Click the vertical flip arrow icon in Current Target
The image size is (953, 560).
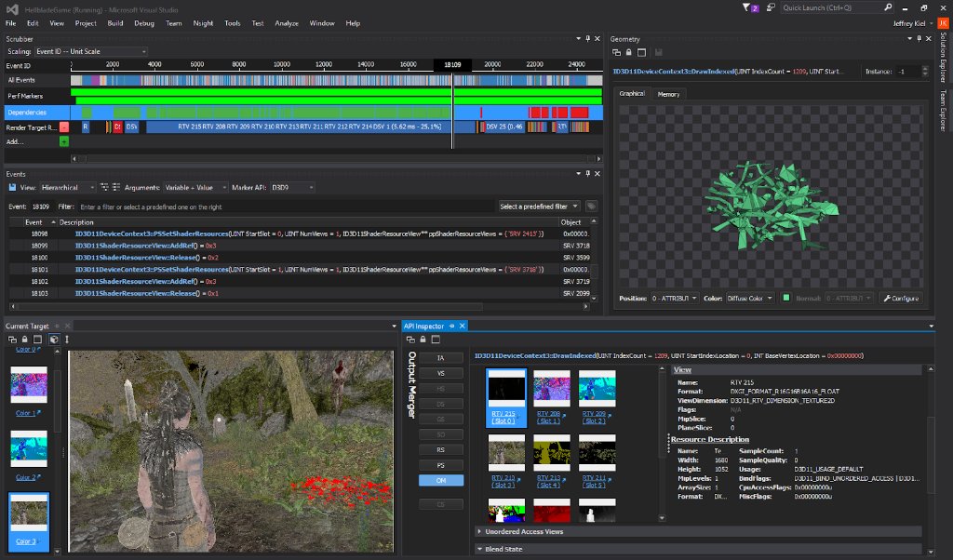tap(67, 340)
